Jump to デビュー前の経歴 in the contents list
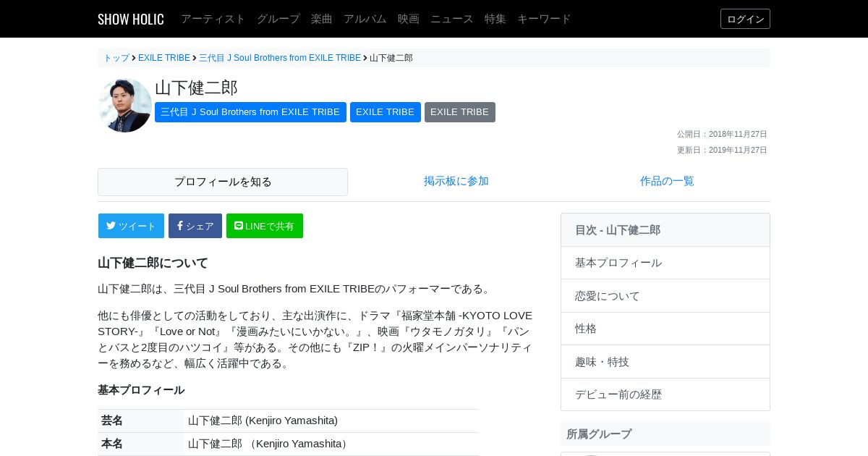Viewport: 868px width, 456px height. coord(665,394)
